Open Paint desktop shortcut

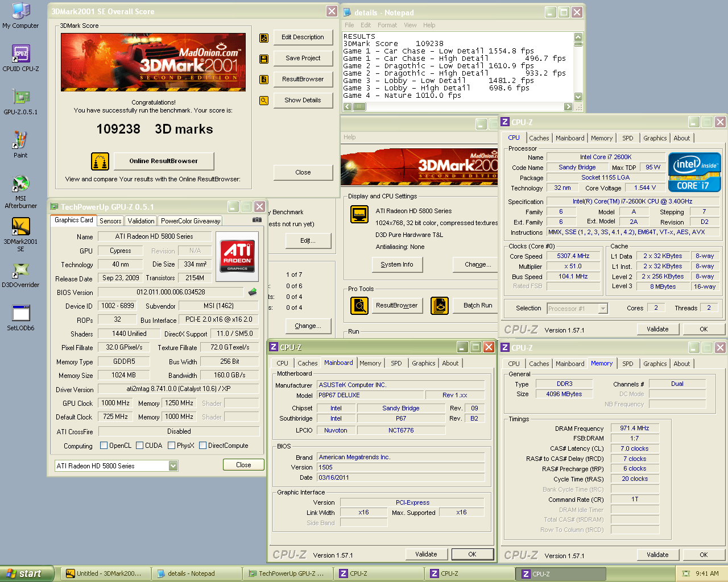tap(20, 145)
